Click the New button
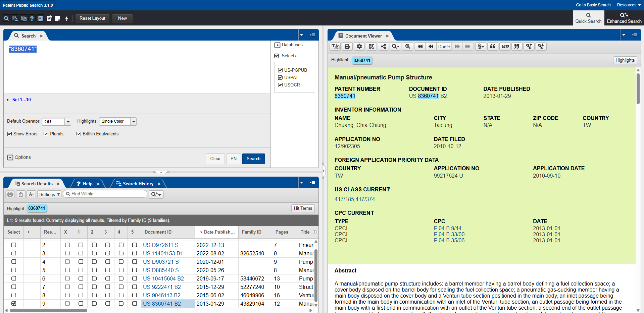The image size is (644, 313). click(122, 18)
